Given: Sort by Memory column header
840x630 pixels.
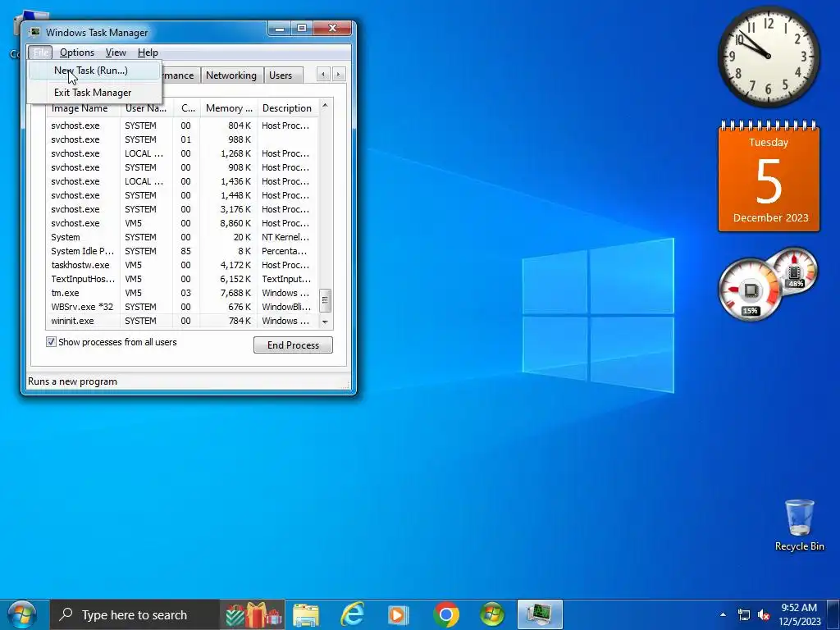Looking at the screenshot, I should [x=230, y=108].
